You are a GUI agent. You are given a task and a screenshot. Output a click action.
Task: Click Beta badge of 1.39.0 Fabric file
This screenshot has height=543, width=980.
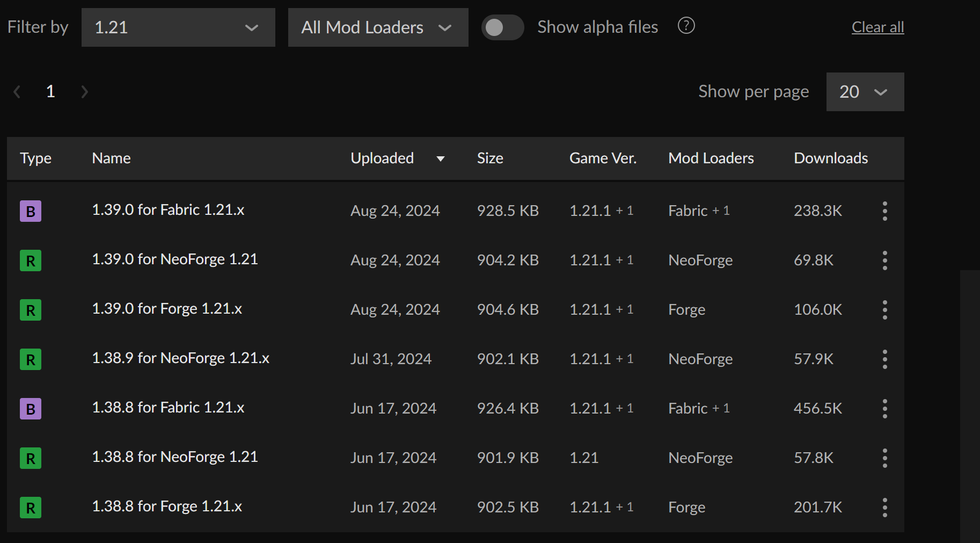(31, 211)
